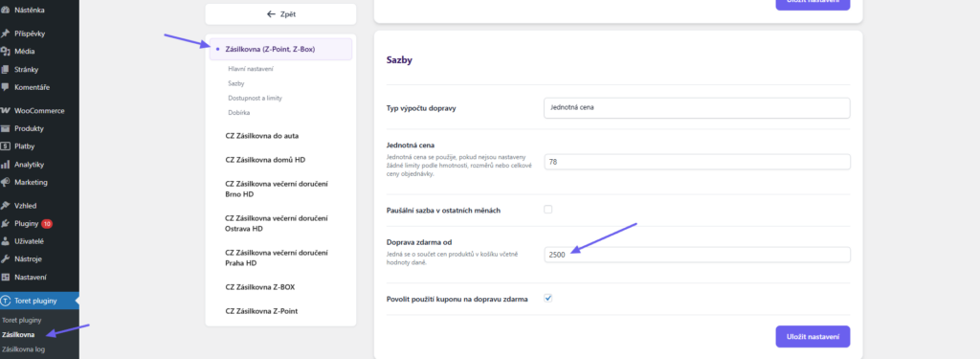980x359 pixels.
Task: Jump to Hlavní nastavení section
Action: (251, 68)
